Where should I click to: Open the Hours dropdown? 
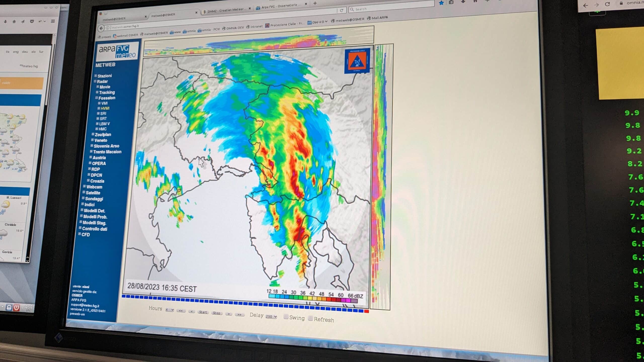170,310
